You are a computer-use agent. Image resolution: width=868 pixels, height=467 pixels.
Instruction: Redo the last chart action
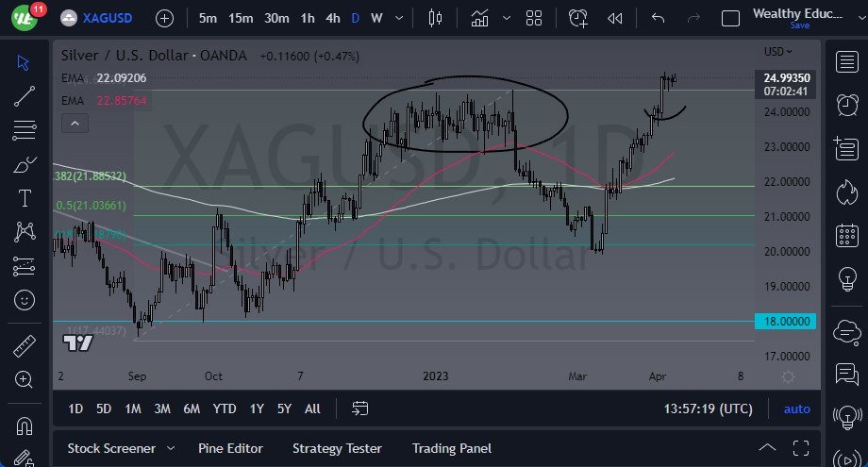693,18
